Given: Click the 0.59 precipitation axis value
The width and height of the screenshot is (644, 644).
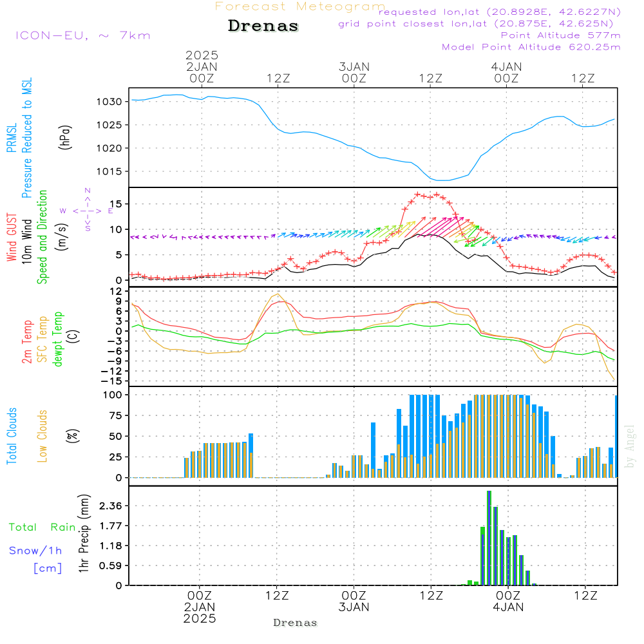Looking at the screenshot, I should coord(111,566).
